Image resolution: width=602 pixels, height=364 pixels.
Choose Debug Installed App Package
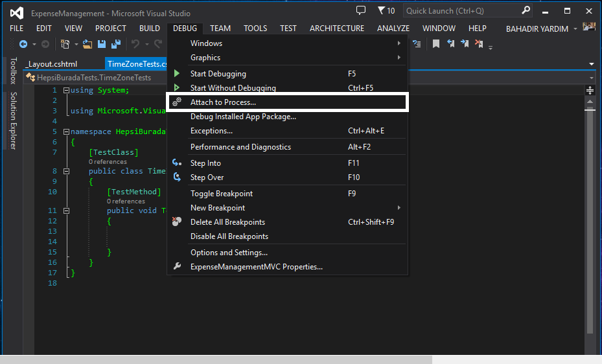click(287, 117)
